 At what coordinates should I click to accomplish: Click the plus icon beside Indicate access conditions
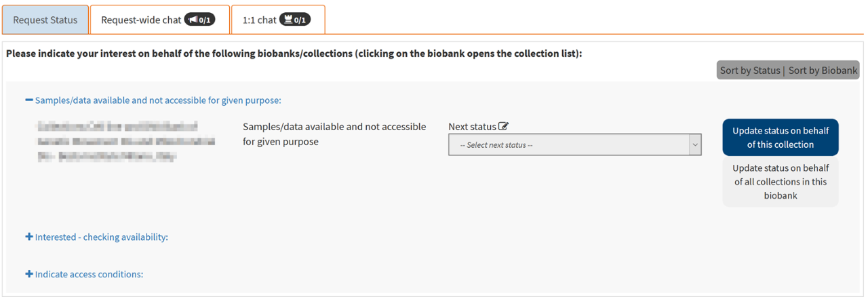point(29,275)
